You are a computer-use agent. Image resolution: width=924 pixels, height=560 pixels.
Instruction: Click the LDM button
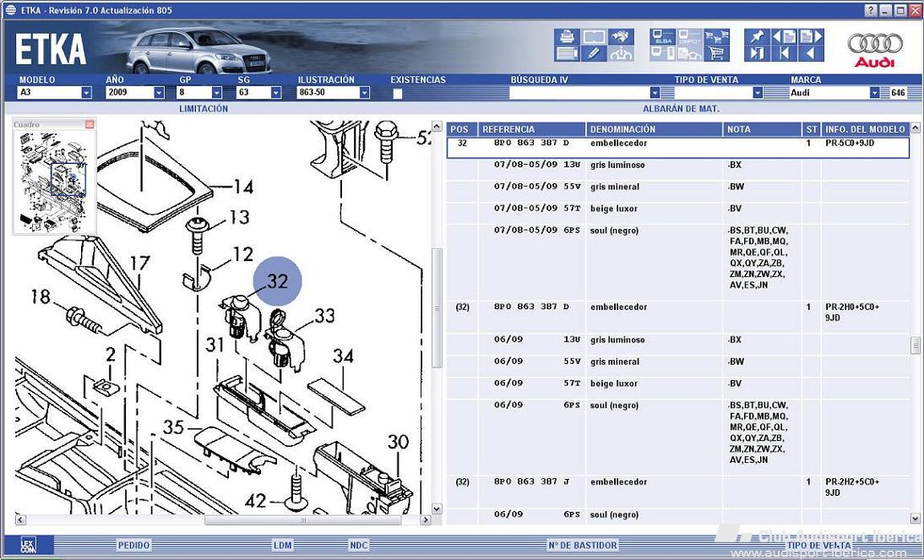coord(283,546)
